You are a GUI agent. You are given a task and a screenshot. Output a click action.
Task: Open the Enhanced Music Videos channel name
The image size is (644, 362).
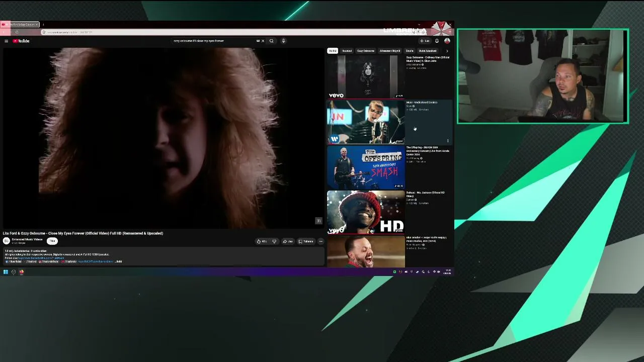27,239
